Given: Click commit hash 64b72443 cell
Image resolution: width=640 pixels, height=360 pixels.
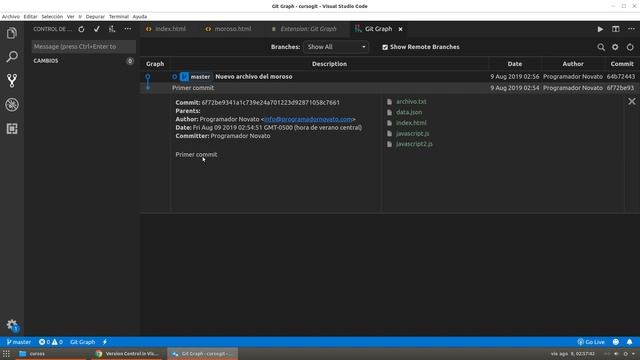Looking at the screenshot, I should (x=620, y=77).
